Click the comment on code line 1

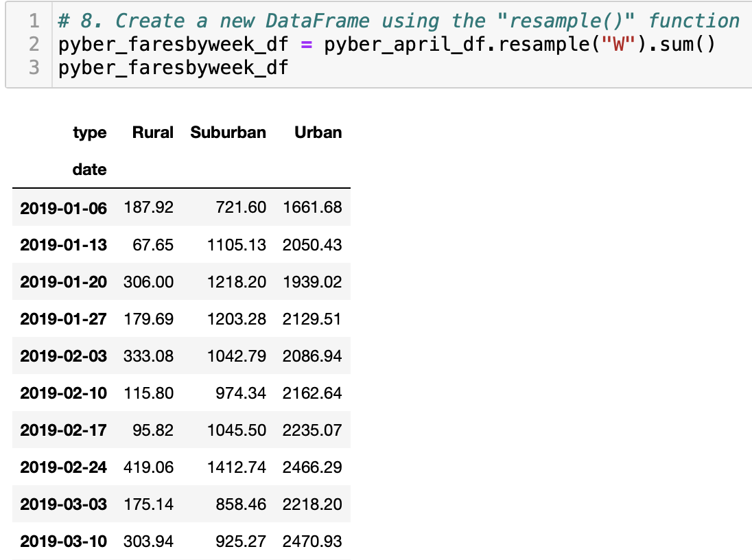[x=399, y=21]
